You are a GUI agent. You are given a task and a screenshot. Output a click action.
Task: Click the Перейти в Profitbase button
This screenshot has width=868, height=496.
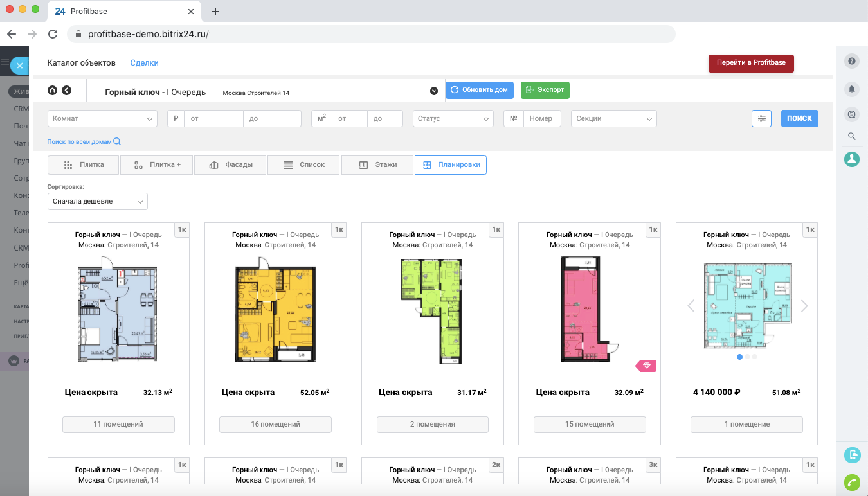pyautogui.click(x=751, y=63)
